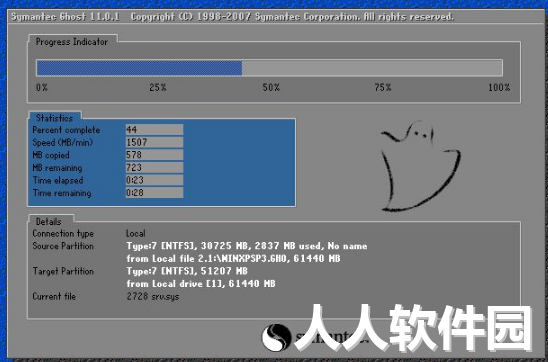Image resolution: width=548 pixels, height=362 pixels.
Task: Click the Details heading
Action: click(49, 222)
